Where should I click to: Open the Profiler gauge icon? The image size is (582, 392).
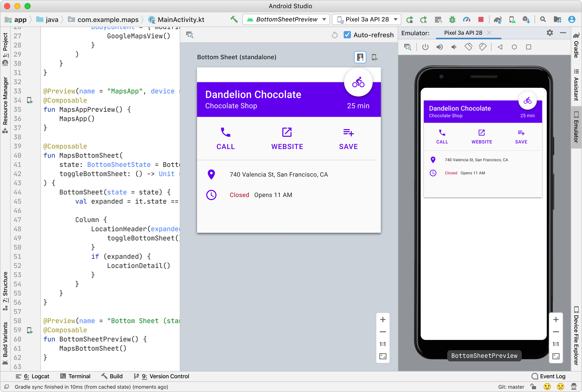pos(467,19)
